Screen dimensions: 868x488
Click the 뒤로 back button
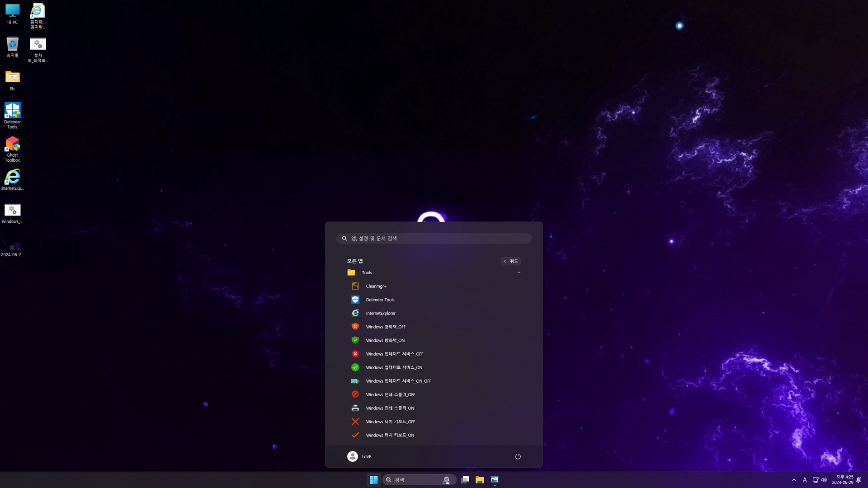(x=511, y=261)
